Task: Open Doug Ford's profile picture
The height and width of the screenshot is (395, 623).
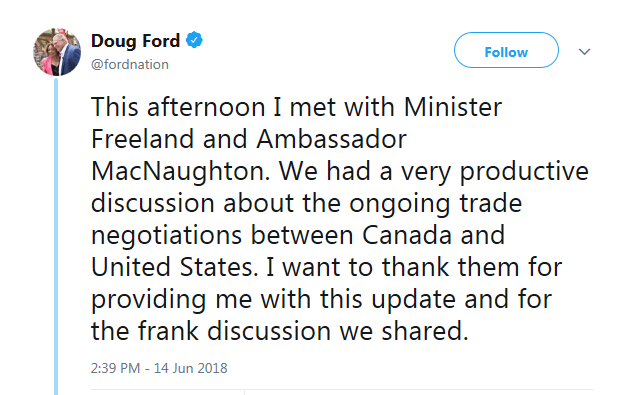Action: 57,52
